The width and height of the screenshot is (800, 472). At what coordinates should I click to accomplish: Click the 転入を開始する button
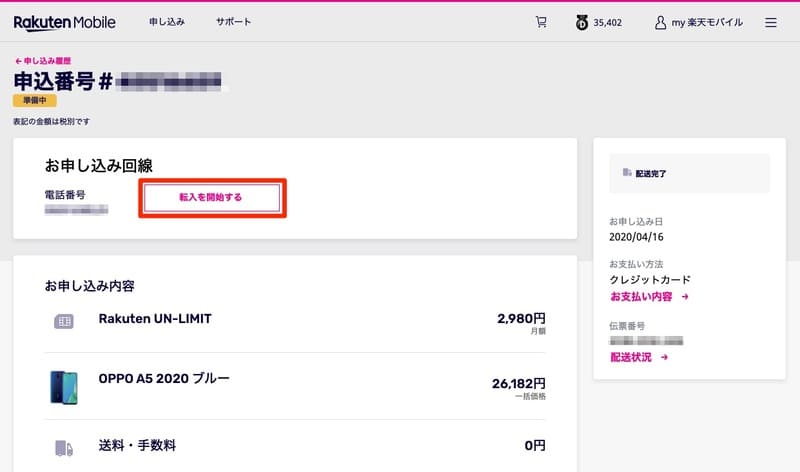[x=212, y=197]
